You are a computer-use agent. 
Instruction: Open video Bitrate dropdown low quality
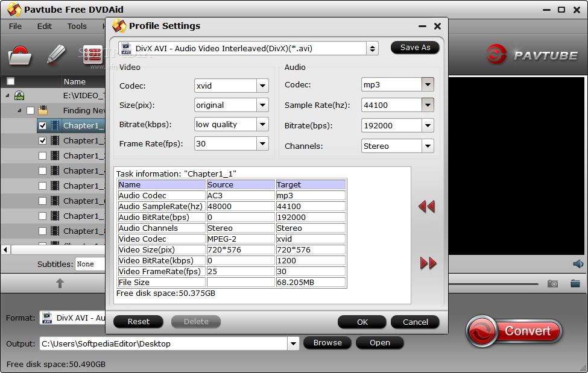pos(262,125)
